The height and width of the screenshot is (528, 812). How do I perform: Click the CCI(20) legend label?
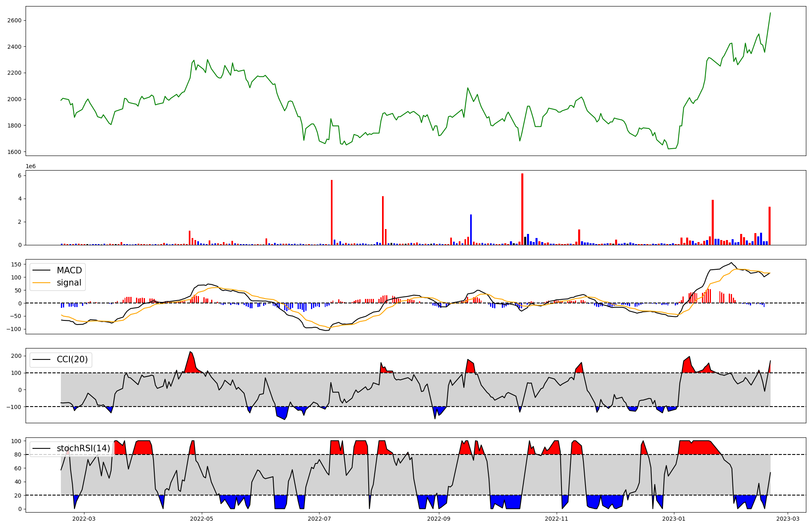[72, 359]
